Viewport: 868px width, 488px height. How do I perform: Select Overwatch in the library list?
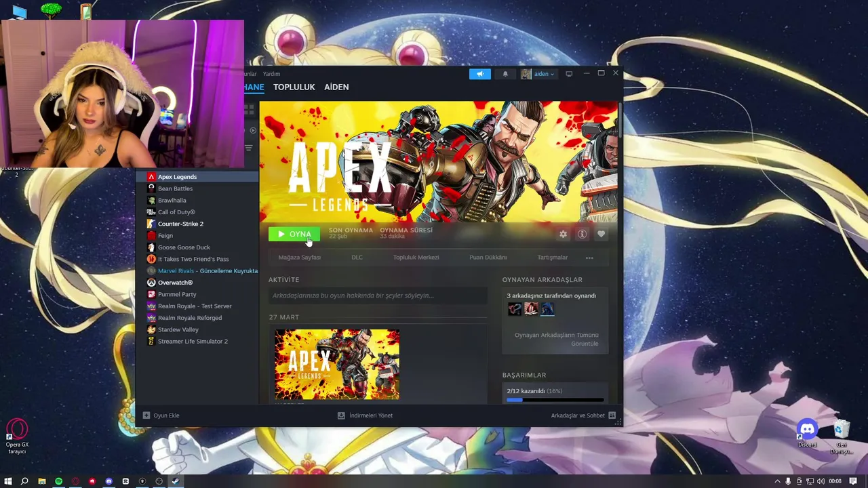(x=197, y=283)
